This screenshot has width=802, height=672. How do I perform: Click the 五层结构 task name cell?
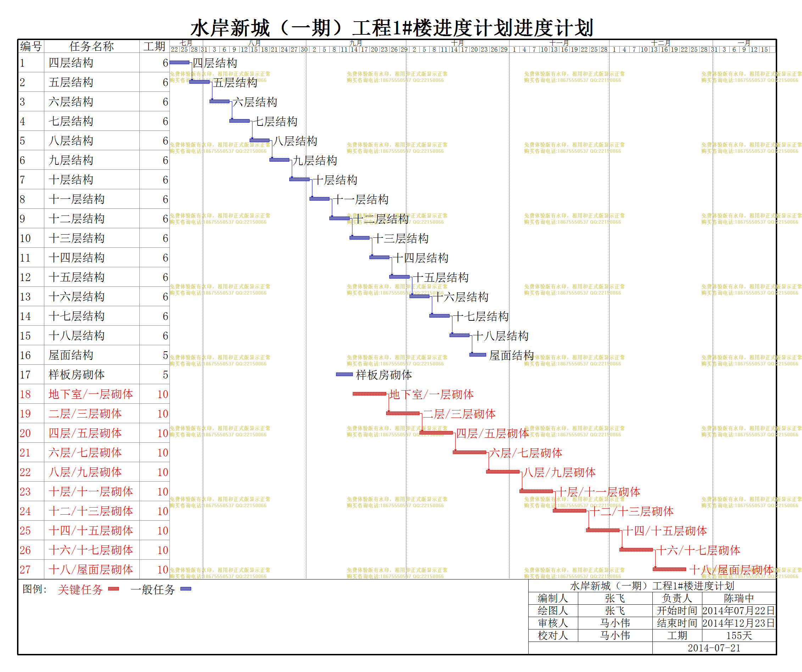[x=92, y=82]
